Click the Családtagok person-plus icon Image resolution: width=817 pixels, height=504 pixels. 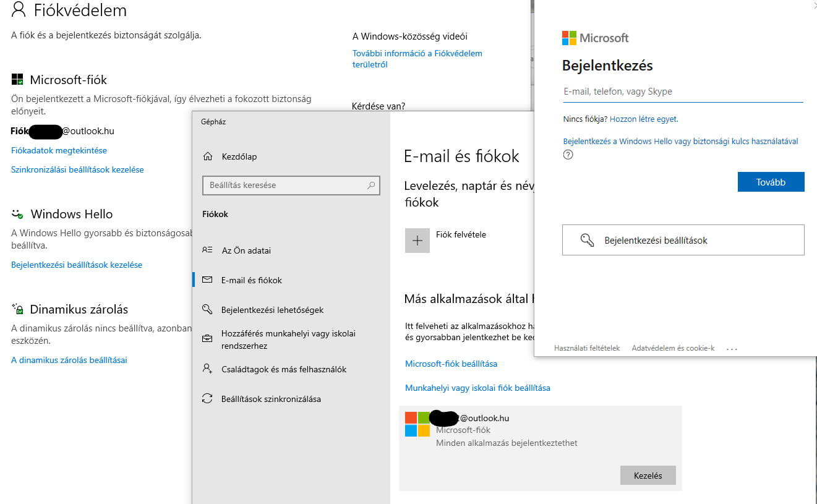(x=207, y=369)
